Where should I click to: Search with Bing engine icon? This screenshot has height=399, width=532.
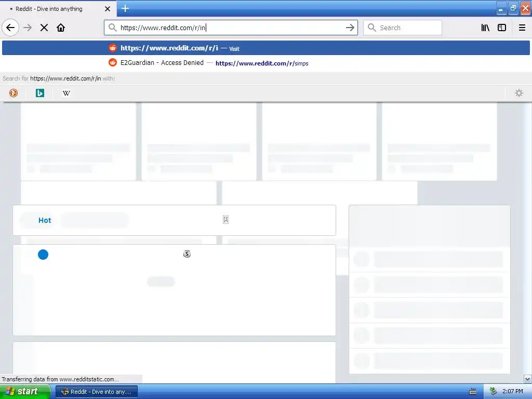(40, 93)
